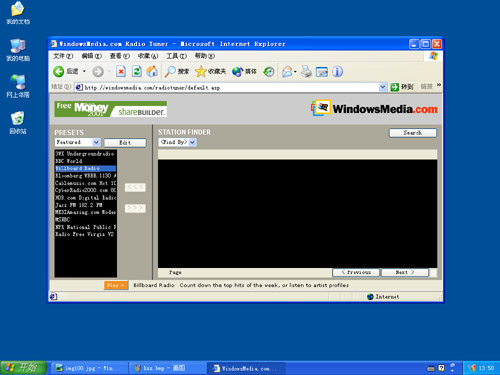Refresh the page with green arrows icon
Image resolution: width=500 pixels, height=375 pixels.
tap(137, 71)
